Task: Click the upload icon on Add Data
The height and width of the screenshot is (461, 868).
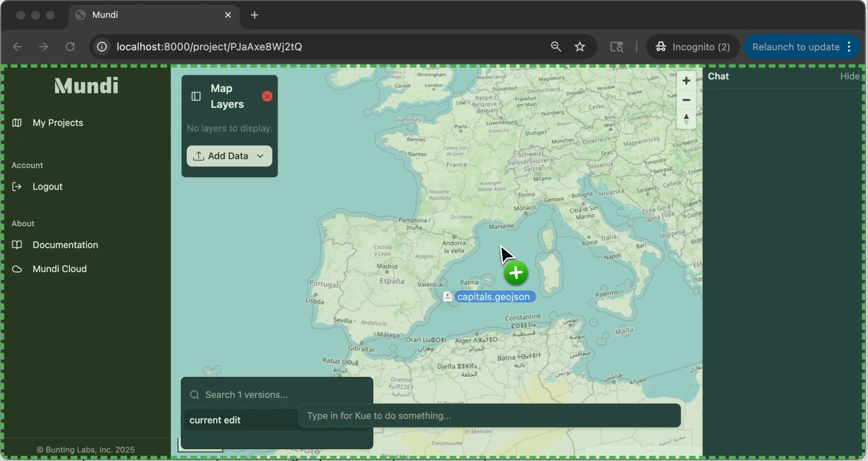Action: [x=198, y=156]
